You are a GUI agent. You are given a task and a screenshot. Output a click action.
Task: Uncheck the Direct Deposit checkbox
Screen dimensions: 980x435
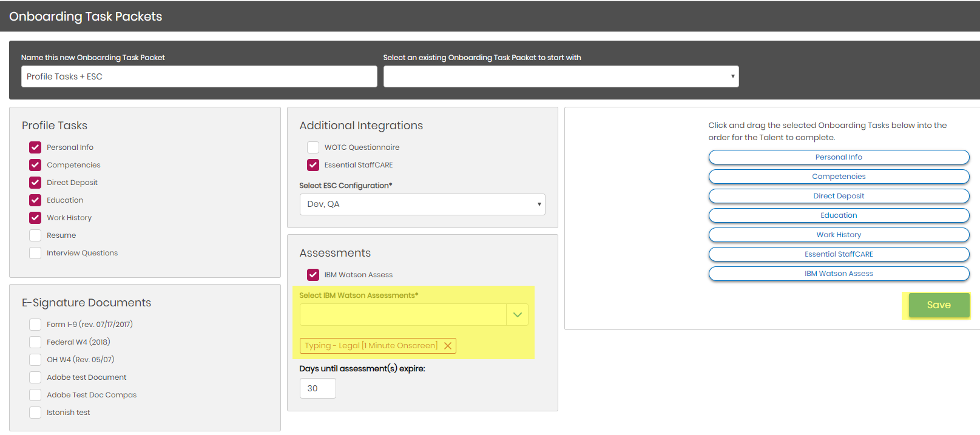pos(35,183)
